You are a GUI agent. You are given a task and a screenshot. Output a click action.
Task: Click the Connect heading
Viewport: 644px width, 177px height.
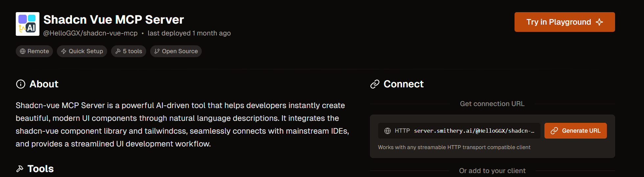click(403, 84)
